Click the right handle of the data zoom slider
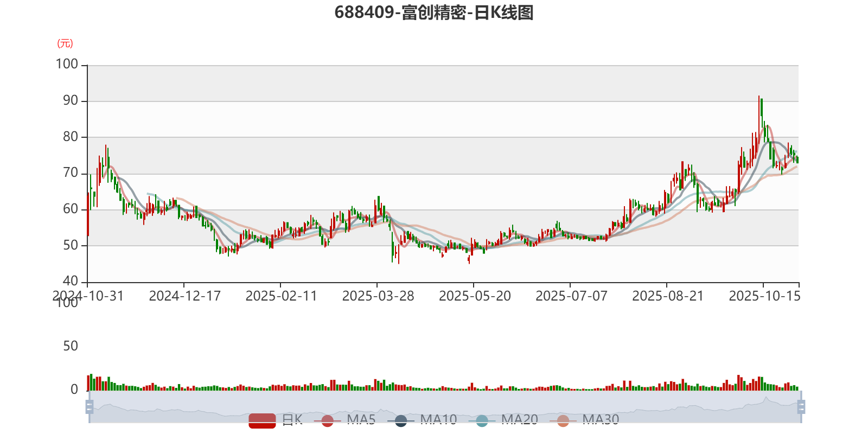The width and height of the screenshot is (868, 434). (801, 407)
